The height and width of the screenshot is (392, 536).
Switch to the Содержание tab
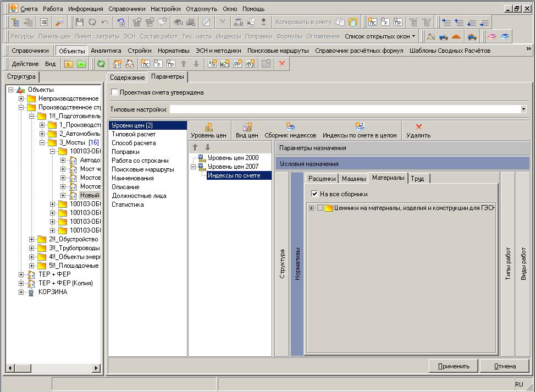coord(127,77)
